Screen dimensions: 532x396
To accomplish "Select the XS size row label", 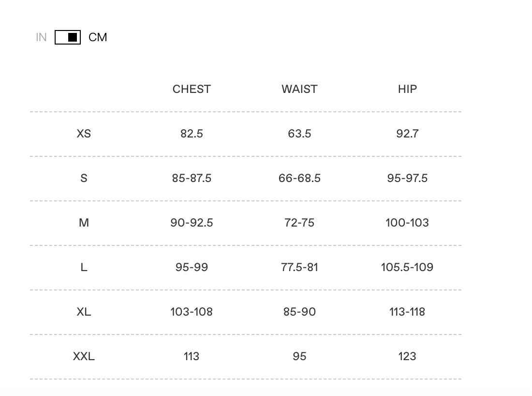I will pyautogui.click(x=84, y=134).
